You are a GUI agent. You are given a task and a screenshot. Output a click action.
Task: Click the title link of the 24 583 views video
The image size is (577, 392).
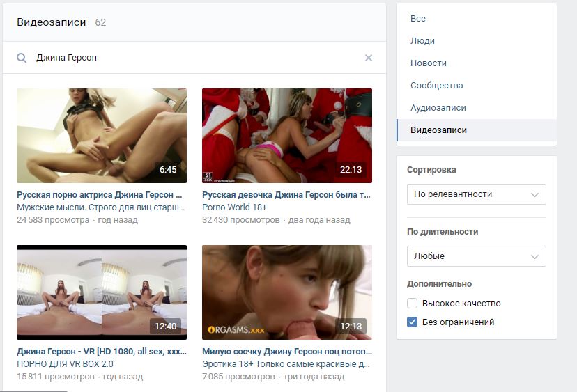click(100, 194)
